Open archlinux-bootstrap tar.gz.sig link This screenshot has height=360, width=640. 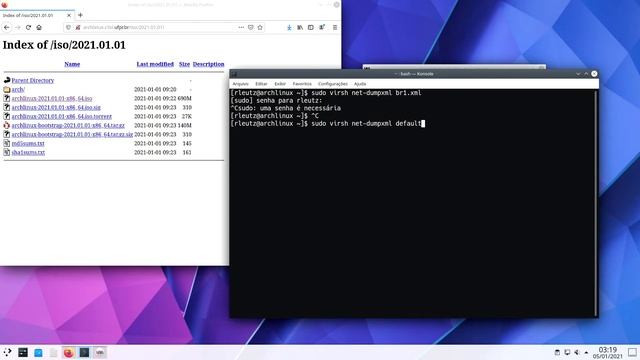[x=72, y=134]
